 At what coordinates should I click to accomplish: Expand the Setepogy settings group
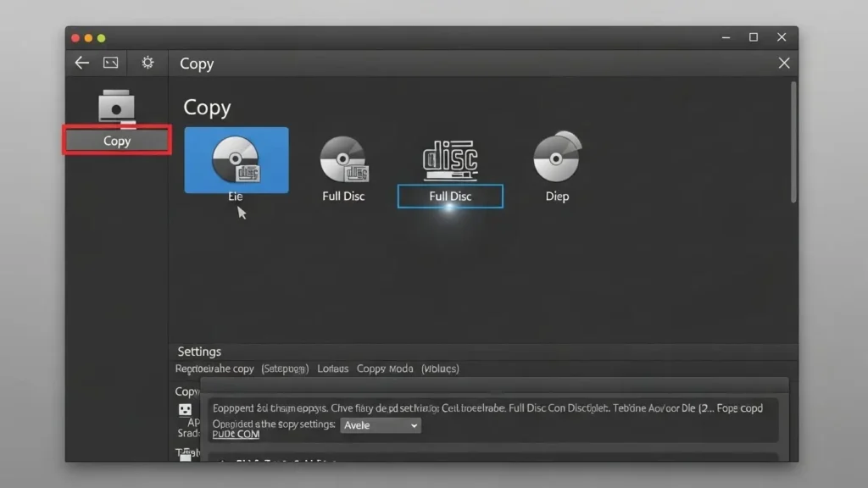pyautogui.click(x=285, y=369)
